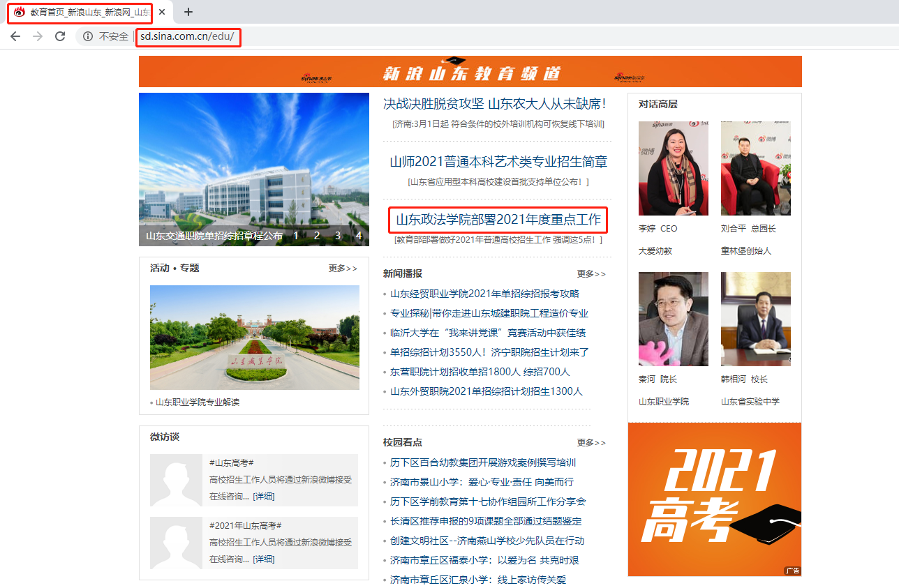Click the #山东高考# topic tag

[231, 462]
